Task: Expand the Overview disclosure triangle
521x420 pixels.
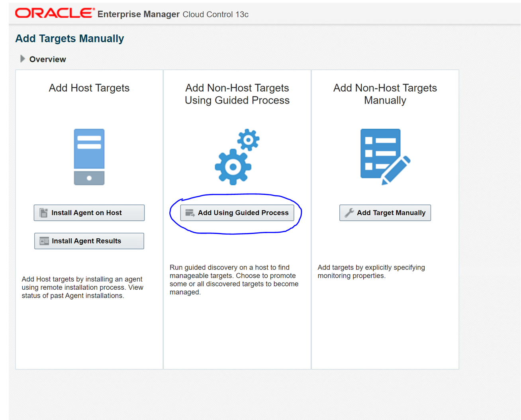Action: pos(22,59)
